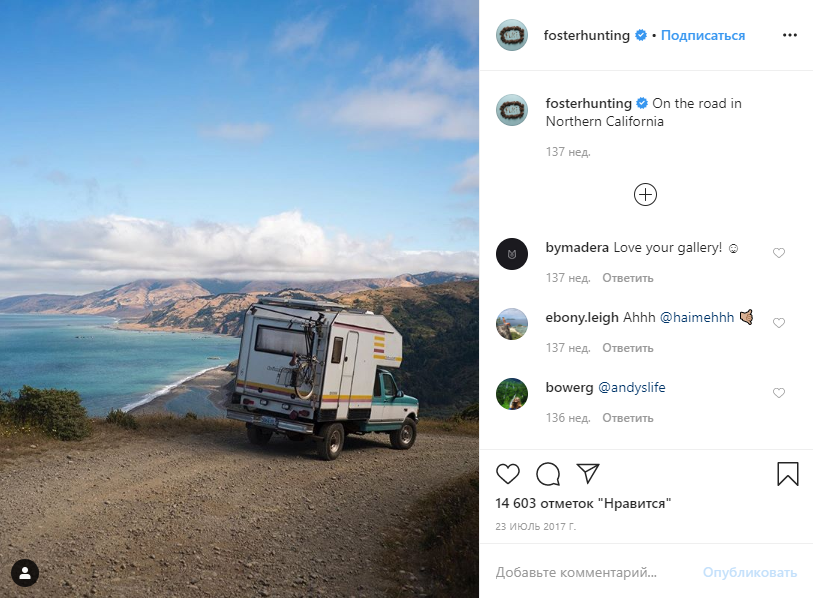Open the @andyslife mention

[x=632, y=387]
